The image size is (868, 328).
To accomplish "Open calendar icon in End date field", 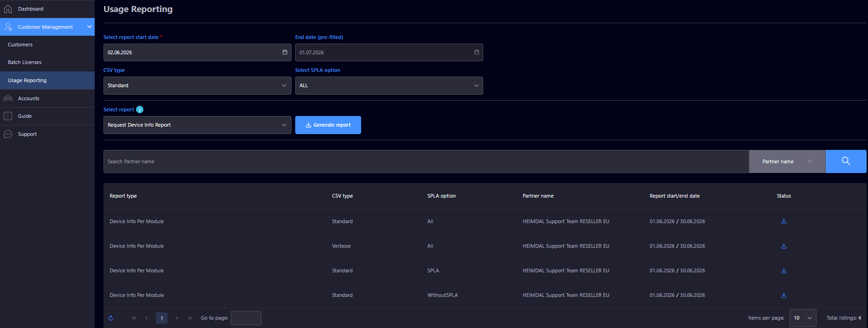I will (477, 52).
